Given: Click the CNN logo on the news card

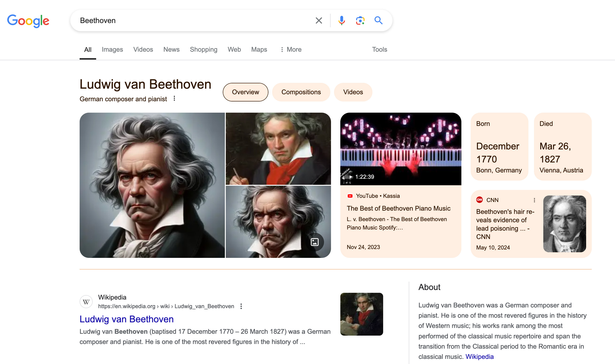Looking at the screenshot, I should 480,200.
